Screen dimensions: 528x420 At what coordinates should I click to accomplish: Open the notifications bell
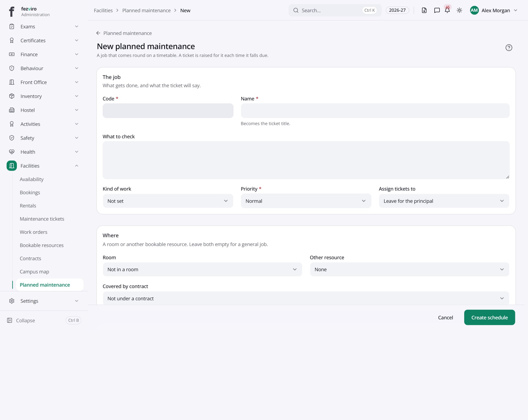[x=447, y=10]
